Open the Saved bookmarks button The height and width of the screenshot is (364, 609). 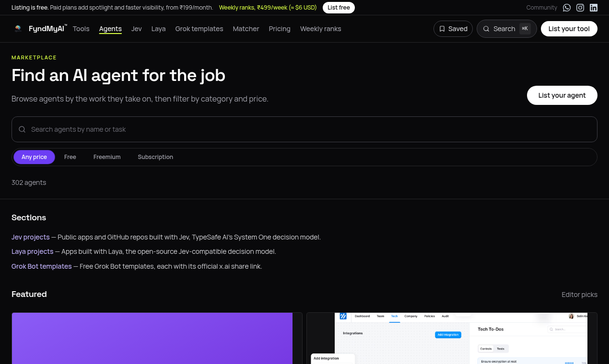pyautogui.click(x=453, y=29)
